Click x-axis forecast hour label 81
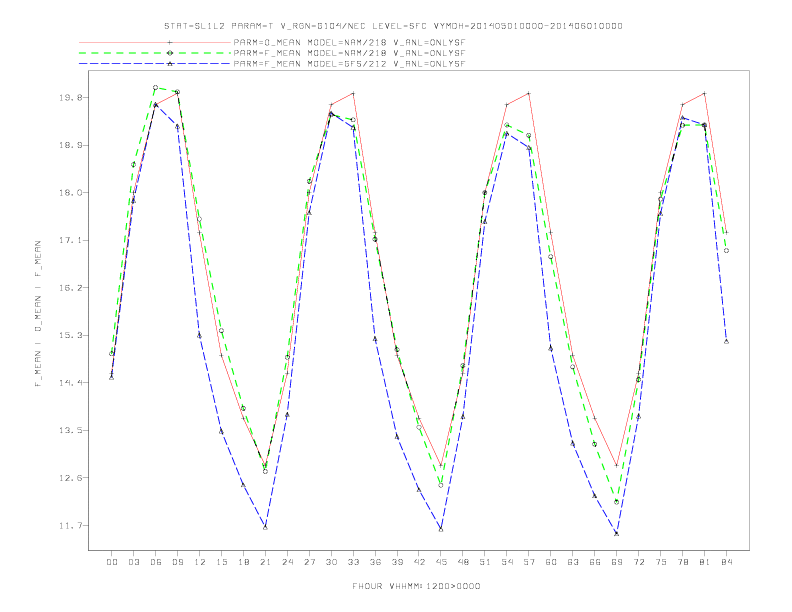The height and width of the screenshot is (612, 792). [x=705, y=562]
